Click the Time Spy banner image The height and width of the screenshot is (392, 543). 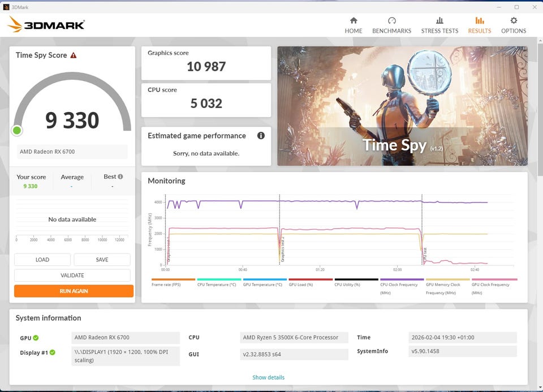(x=402, y=106)
